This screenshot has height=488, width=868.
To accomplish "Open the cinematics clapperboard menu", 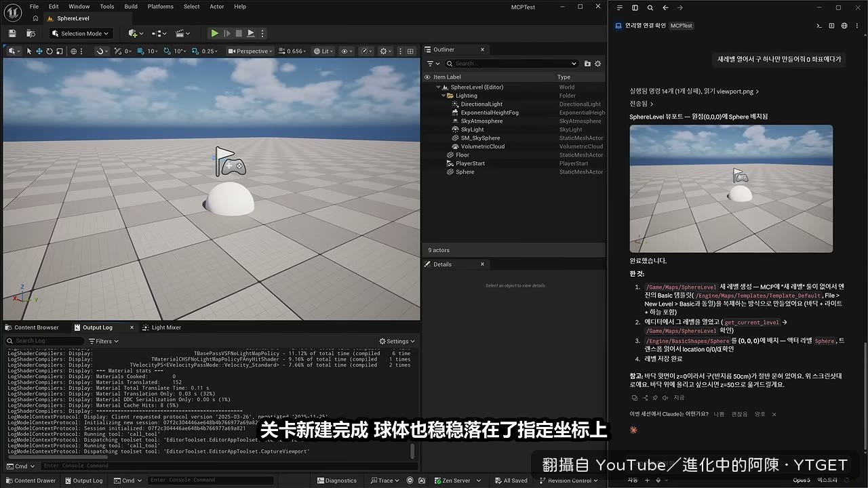I will pos(182,33).
